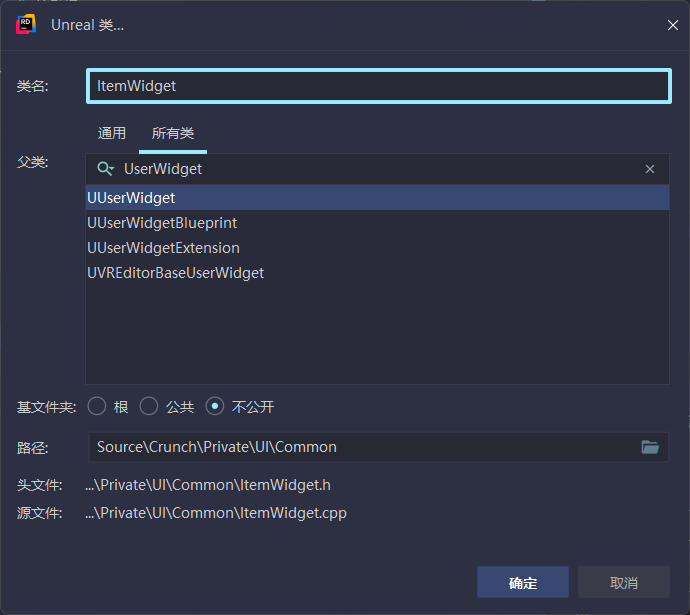690x615 pixels.
Task: Switch to the 通用 tab
Action: pyautogui.click(x=112, y=133)
